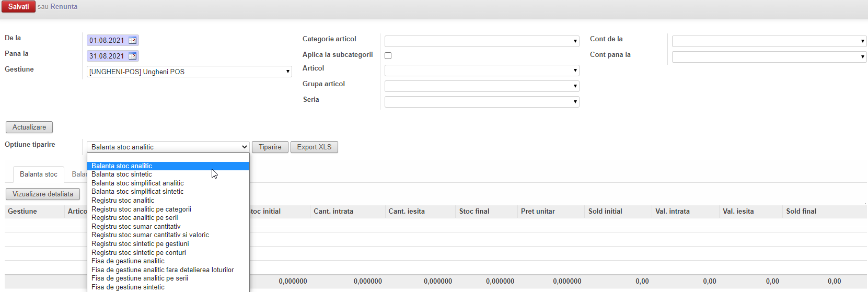Open calendar picker for Pana la date
The height and width of the screenshot is (292, 868).
[132, 56]
